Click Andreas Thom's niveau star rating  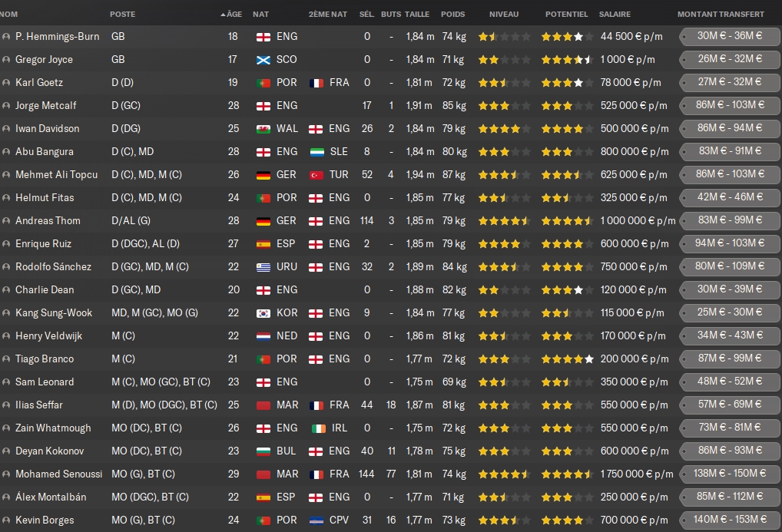coord(504,221)
